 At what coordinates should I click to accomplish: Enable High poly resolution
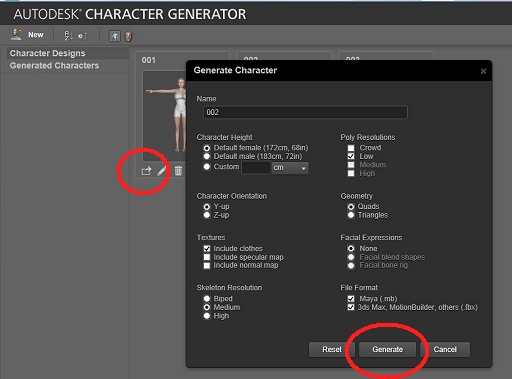click(351, 173)
